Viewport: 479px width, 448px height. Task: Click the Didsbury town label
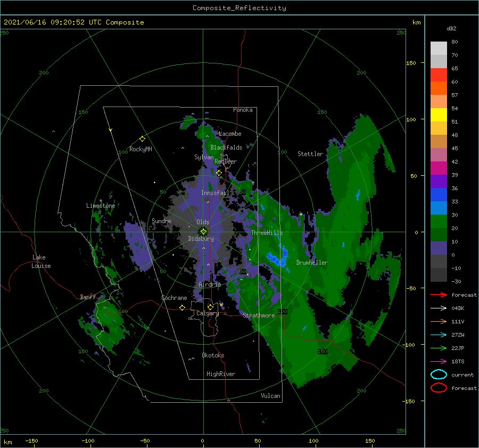[201, 239]
